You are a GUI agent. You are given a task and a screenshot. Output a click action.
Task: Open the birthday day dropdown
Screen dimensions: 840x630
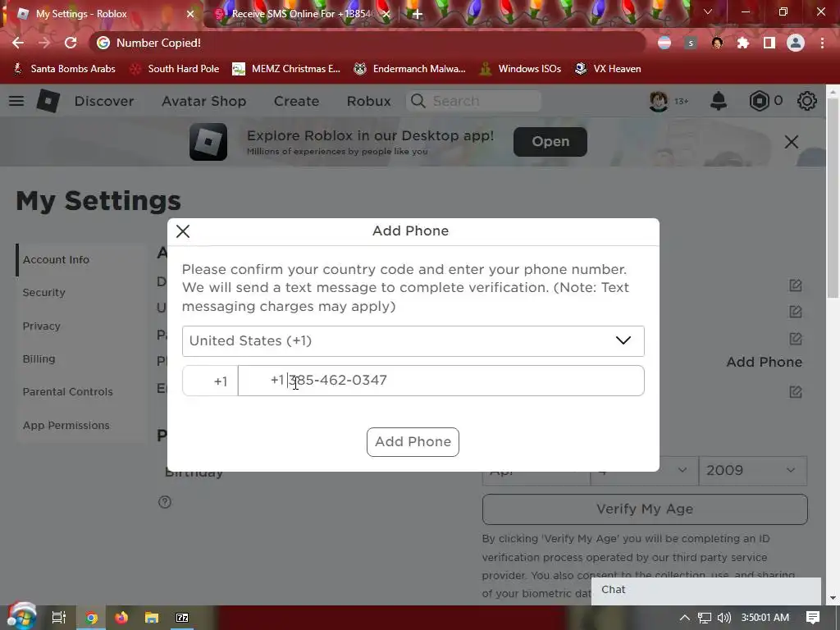tap(645, 470)
